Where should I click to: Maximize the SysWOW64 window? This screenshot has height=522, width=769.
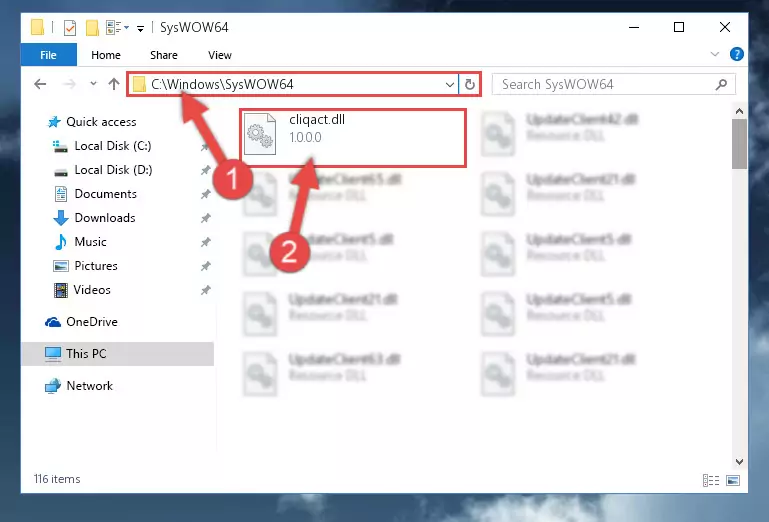tap(679, 27)
